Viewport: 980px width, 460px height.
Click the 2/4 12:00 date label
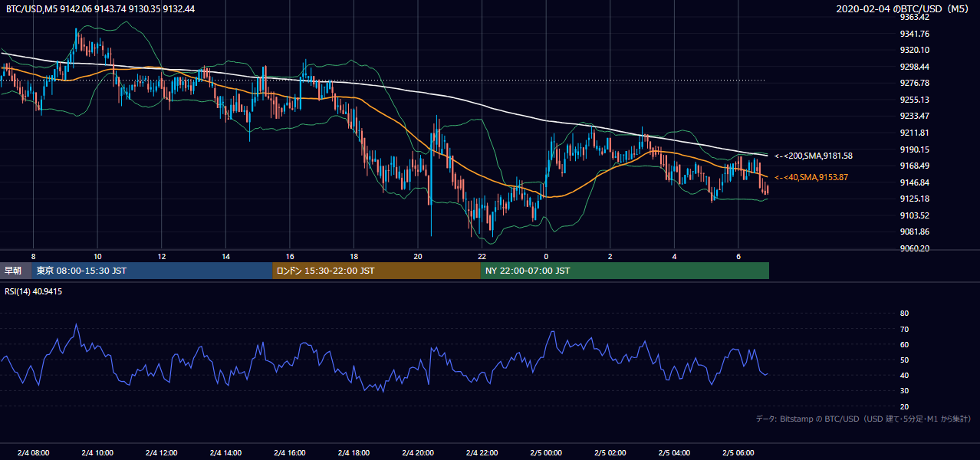(161, 452)
